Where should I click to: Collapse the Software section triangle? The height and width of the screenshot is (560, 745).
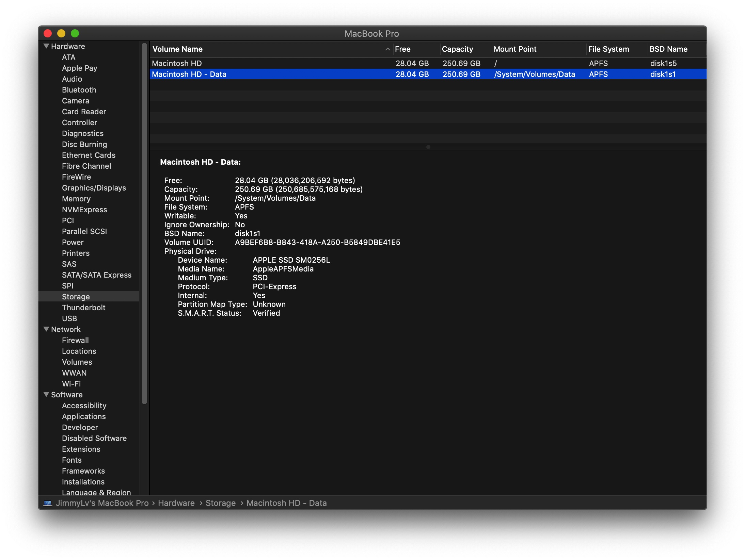pyautogui.click(x=47, y=395)
